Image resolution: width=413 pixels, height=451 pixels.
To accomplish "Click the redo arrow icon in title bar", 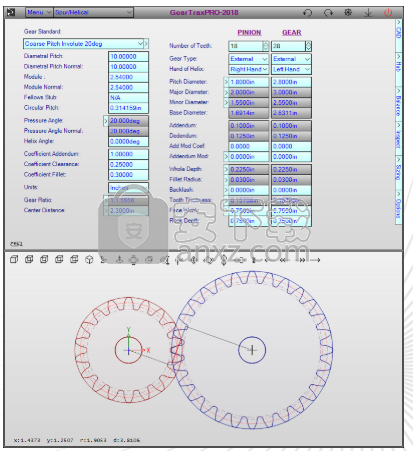I will (x=328, y=13).
